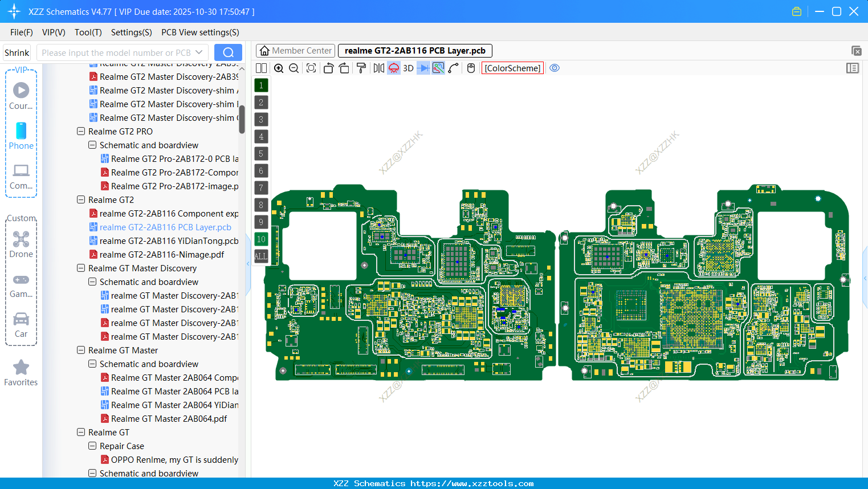
Task: Rotate the board counter-clockwise
Action: click(328, 68)
